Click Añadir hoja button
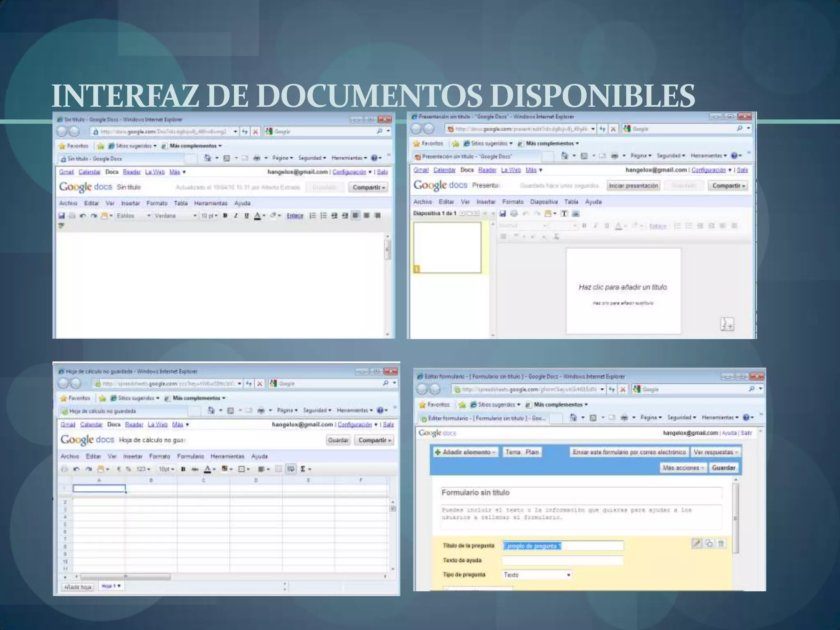The image size is (840, 630). pos(78,587)
